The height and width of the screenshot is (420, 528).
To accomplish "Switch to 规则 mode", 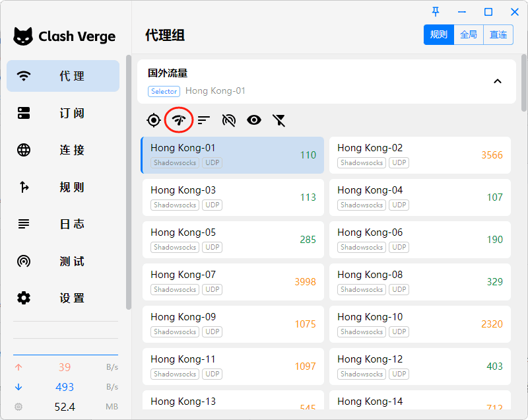I will click(439, 35).
